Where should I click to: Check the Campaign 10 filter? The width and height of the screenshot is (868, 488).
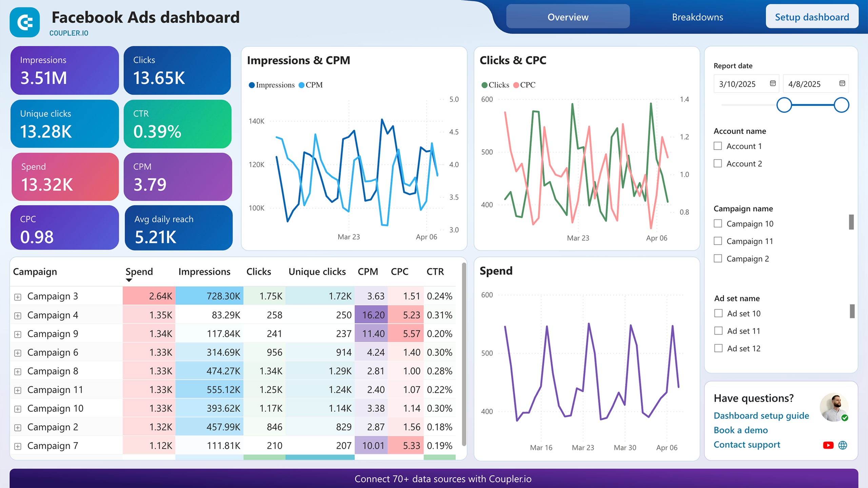pyautogui.click(x=718, y=223)
